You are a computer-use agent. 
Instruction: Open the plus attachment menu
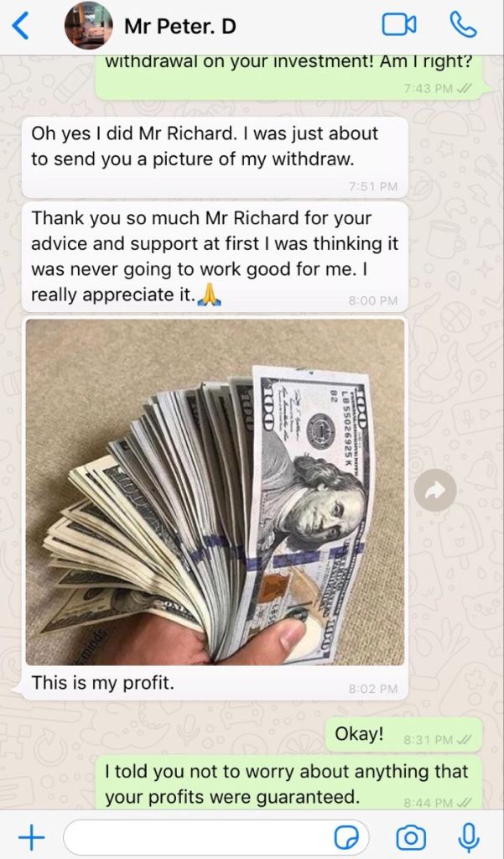pos(31,838)
